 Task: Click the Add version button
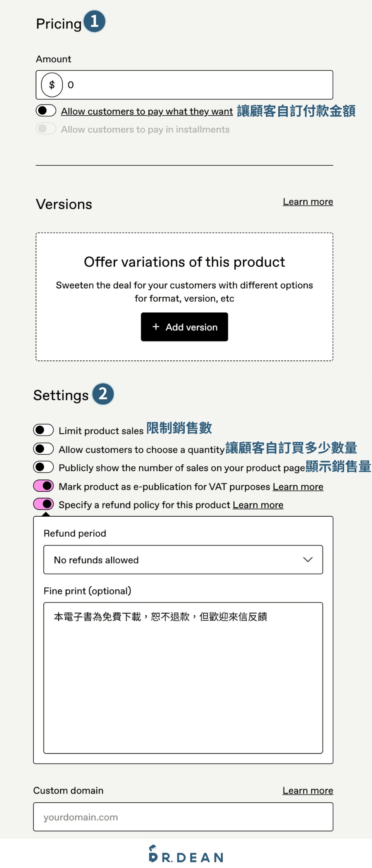[x=184, y=327]
